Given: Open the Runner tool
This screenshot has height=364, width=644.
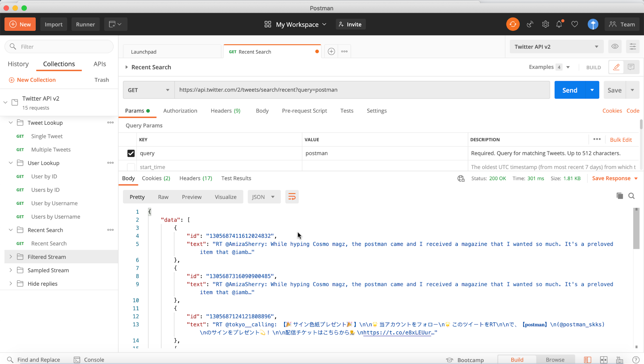Looking at the screenshot, I should [85, 24].
